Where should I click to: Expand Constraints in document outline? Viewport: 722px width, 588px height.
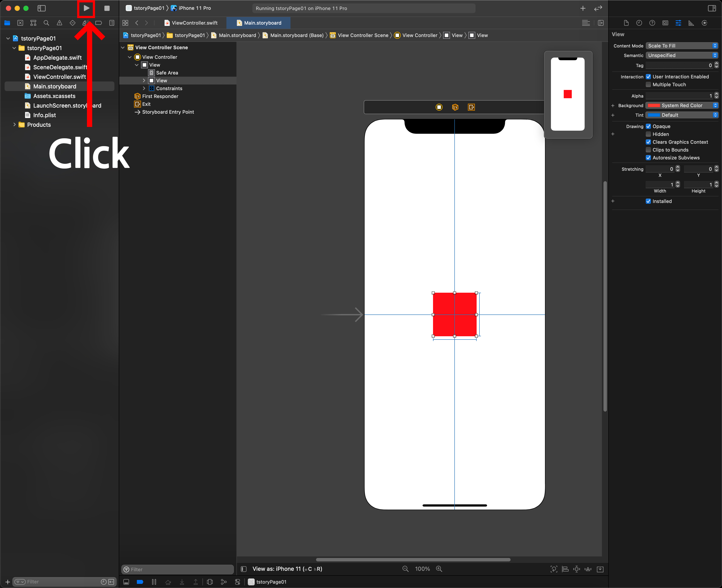pos(144,88)
